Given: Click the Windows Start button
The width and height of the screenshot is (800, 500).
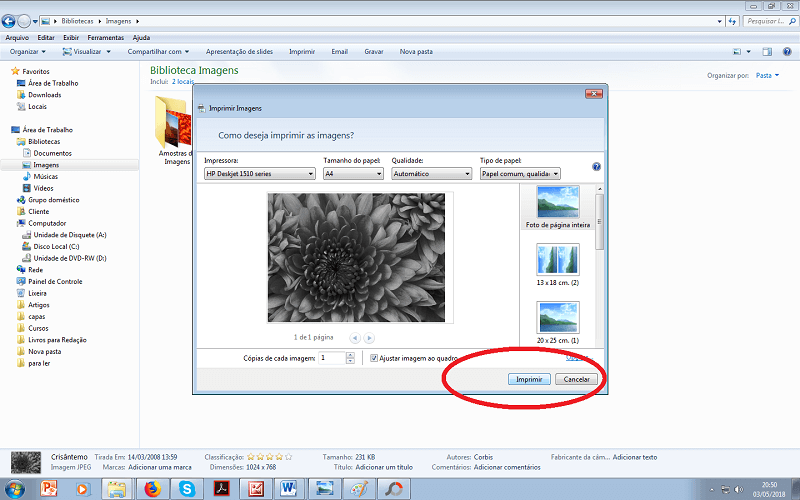Looking at the screenshot, I should (x=14, y=488).
